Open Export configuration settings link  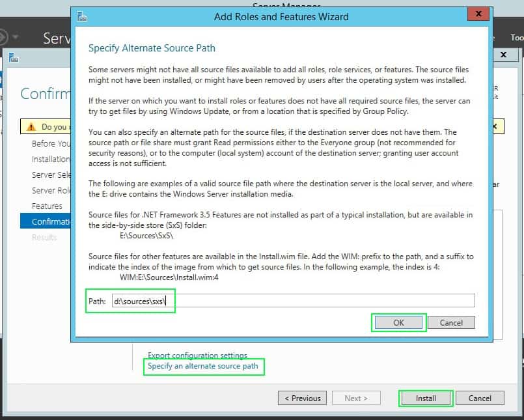(x=197, y=356)
